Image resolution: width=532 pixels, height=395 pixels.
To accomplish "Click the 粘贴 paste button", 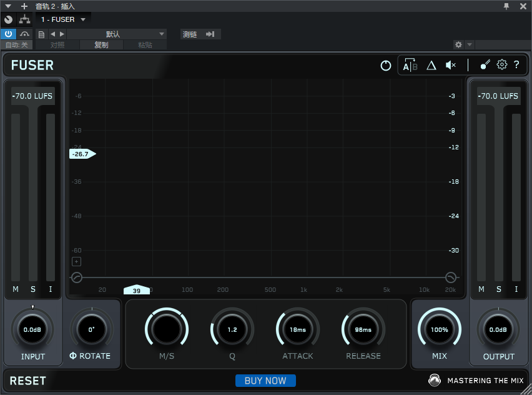I will click(145, 45).
